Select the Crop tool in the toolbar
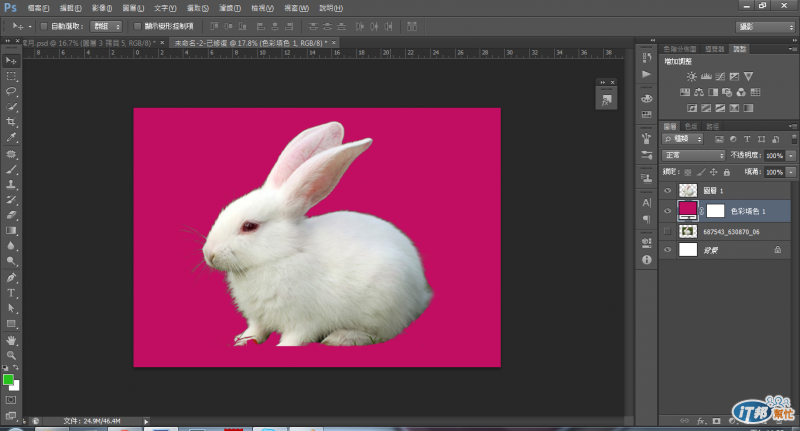 [x=11, y=121]
